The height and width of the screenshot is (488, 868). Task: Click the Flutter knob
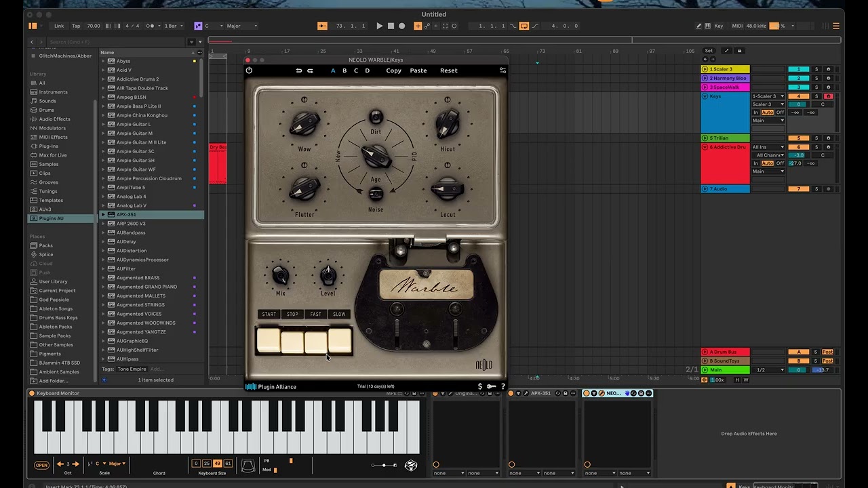pos(304,189)
